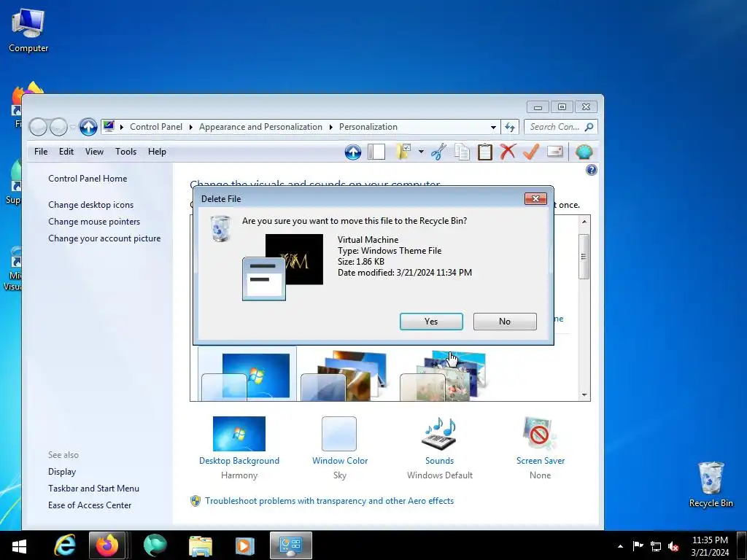Click the Classic Shell Up toolbar button

(x=353, y=152)
